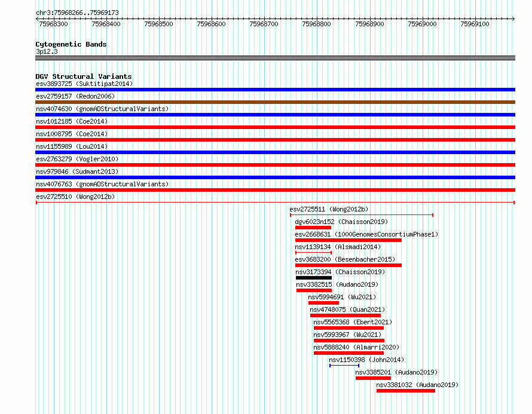Click the nsv1012185 (Coe2014) variant label
This screenshot has height=414, width=532.
pos(72,121)
